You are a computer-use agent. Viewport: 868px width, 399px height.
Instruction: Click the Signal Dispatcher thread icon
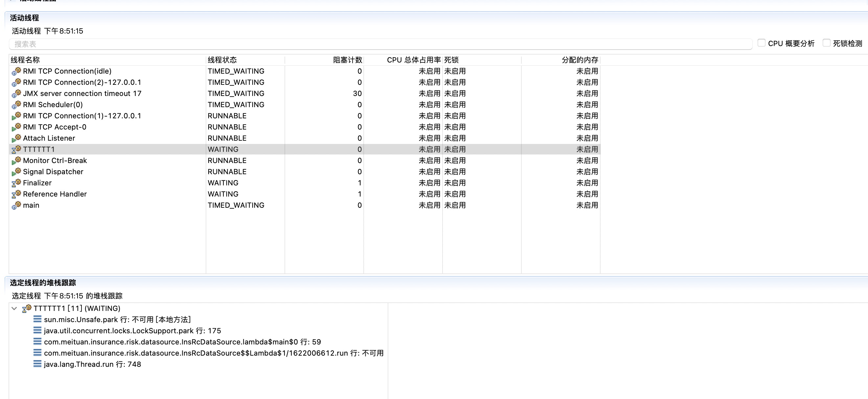(16, 172)
